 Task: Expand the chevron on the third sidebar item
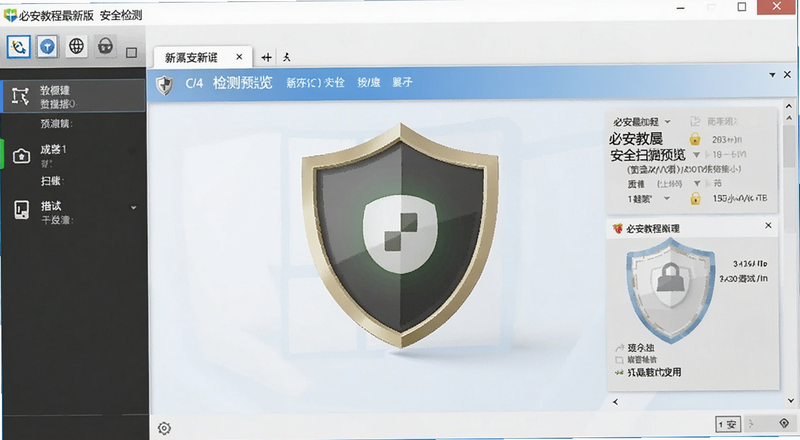pos(134,208)
